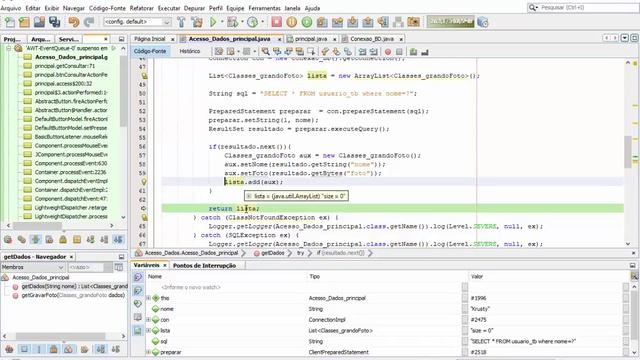Toggle Show Inherited Members in Navegador
This screenshot has width=640, height=360.
(9, 349)
